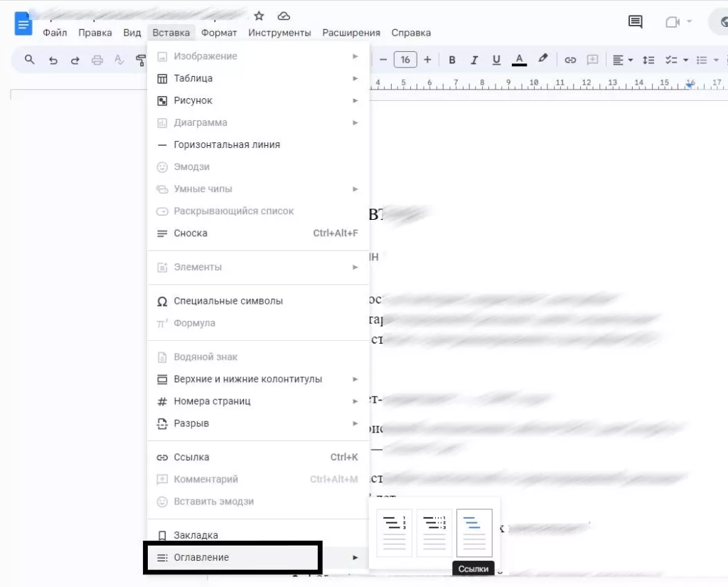The image size is (728, 587).
Task: Click the insert link chain toolbar icon
Action: pyautogui.click(x=570, y=60)
